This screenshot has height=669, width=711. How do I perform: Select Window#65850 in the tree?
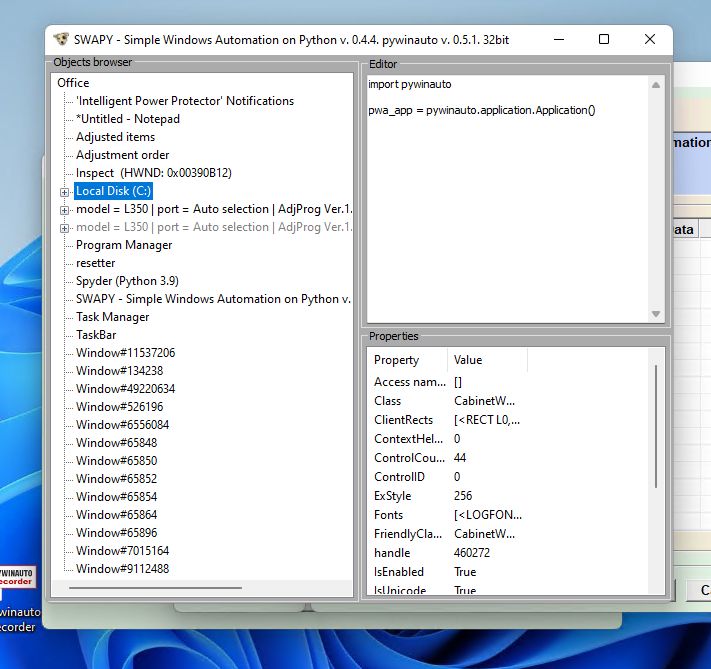pyautogui.click(x=117, y=461)
